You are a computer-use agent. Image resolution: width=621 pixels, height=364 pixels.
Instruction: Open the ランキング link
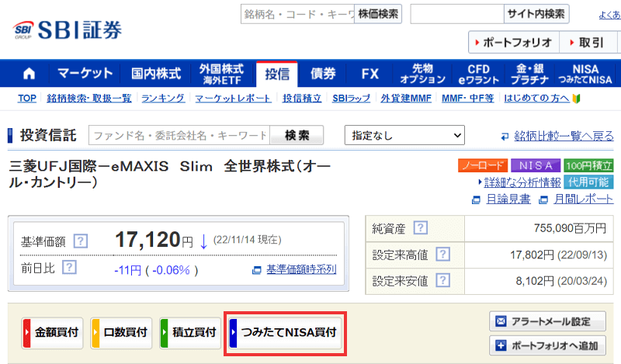click(x=163, y=99)
